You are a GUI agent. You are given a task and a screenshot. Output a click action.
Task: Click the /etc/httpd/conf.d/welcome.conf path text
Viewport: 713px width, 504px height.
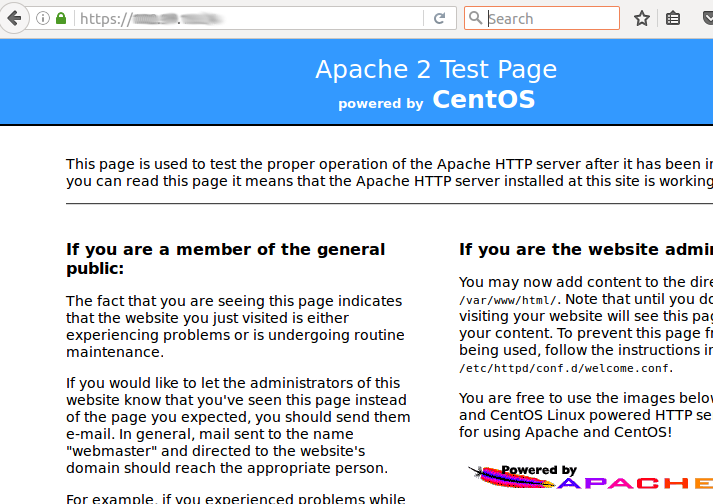click(564, 368)
